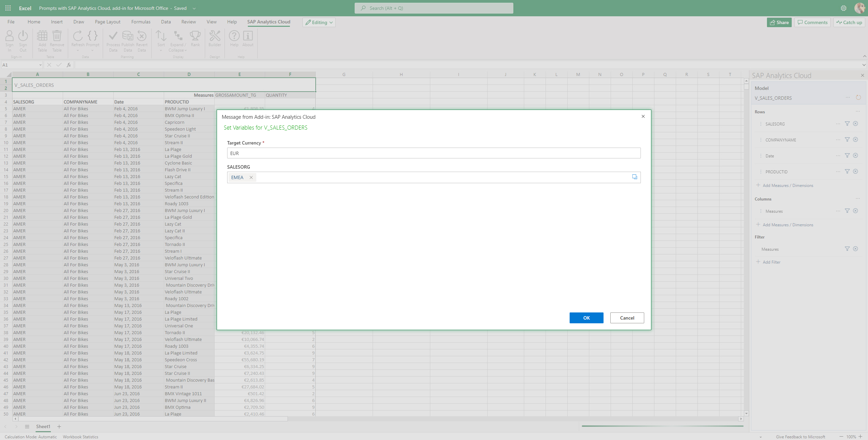Remove COMPANYNAME dimension from Rows

(x=855, y=139)
